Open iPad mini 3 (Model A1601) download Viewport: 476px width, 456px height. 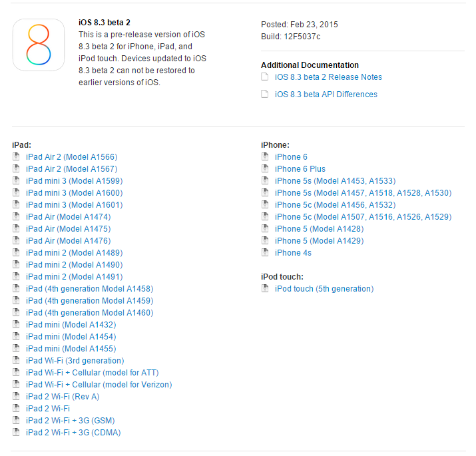[x=75, y=205]
